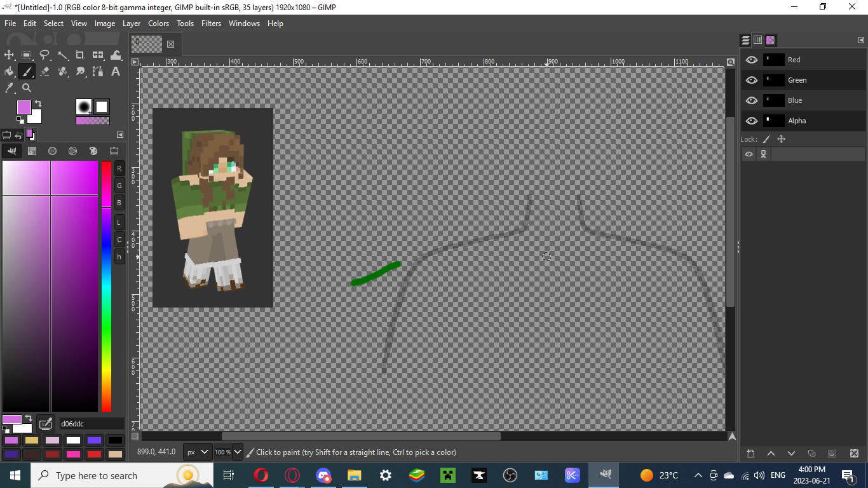868x488 pixels.
Task: Select the Warp Transform tool
Action: tap(116, 55)
